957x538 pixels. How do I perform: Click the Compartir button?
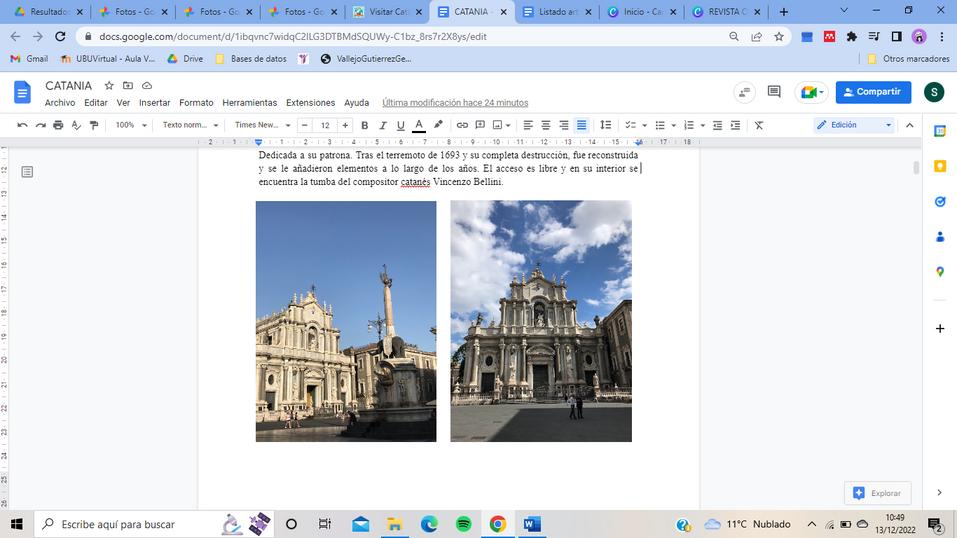point(873,92)
